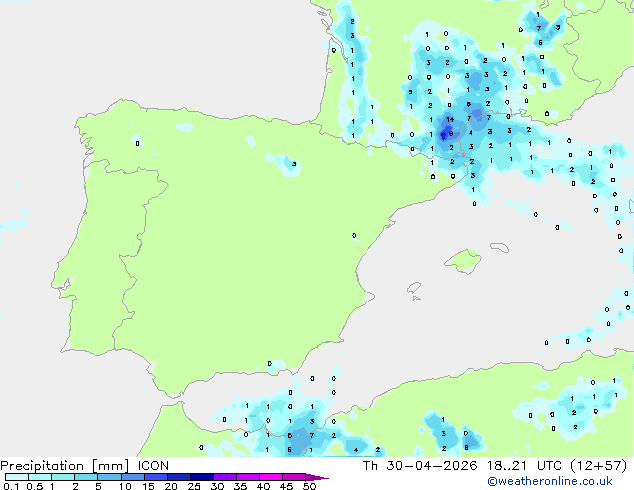Click the forecast offset '(12+57)'

click(x=599, y=466)
